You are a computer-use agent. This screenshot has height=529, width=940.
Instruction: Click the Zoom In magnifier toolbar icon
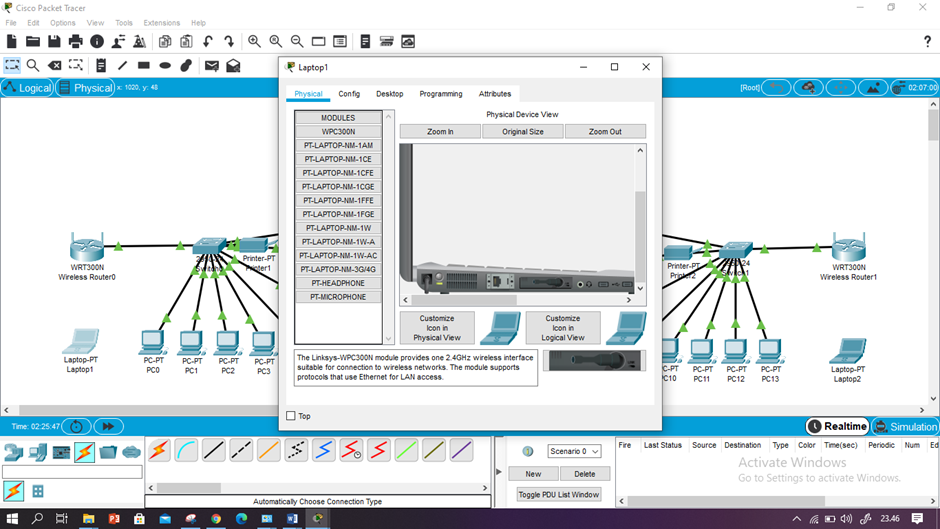tap(254, 41)
